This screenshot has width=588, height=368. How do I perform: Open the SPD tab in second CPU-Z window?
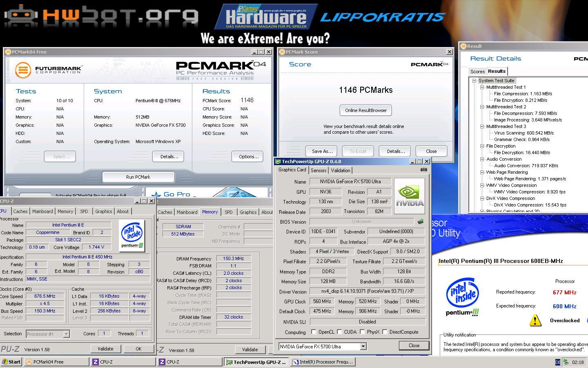click(229, 212)
